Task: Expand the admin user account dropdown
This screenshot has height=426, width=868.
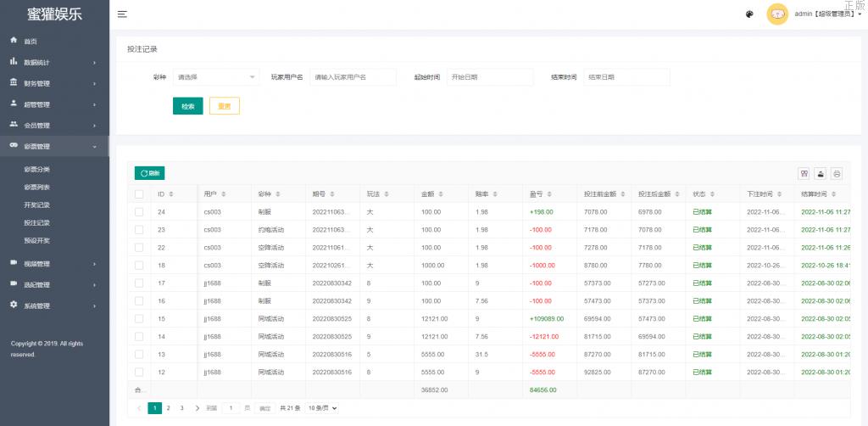Action: [827, 14]
